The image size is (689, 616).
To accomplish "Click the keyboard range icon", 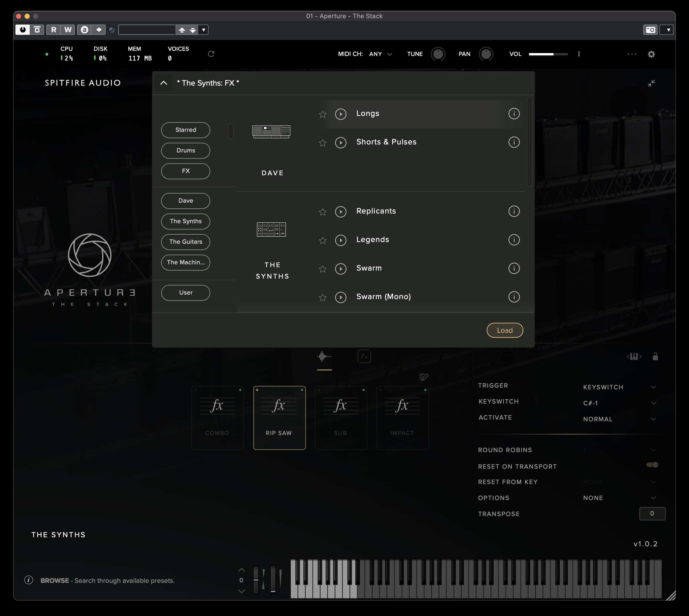I will pos(634,357).
